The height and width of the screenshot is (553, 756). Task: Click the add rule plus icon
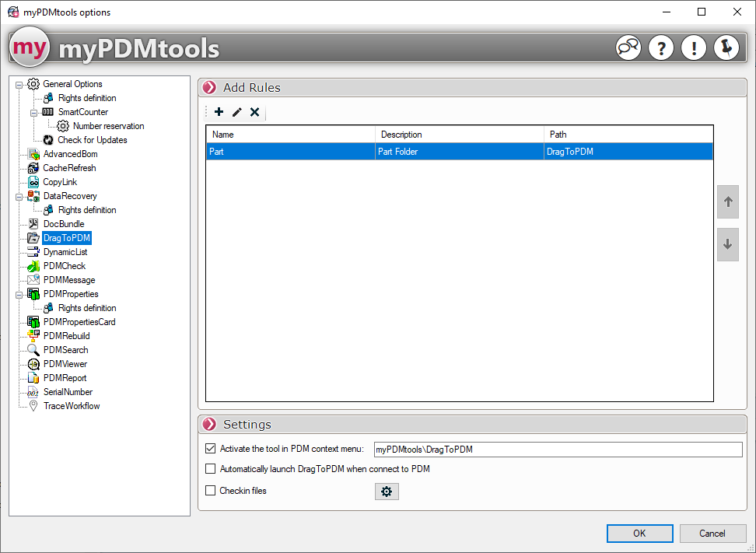(x=219, y=112)
